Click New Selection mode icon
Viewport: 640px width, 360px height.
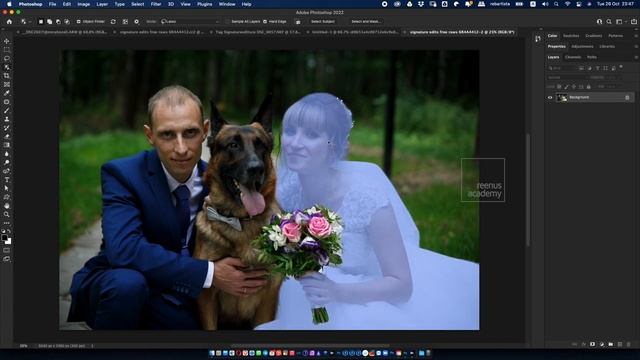click(41, 22)
